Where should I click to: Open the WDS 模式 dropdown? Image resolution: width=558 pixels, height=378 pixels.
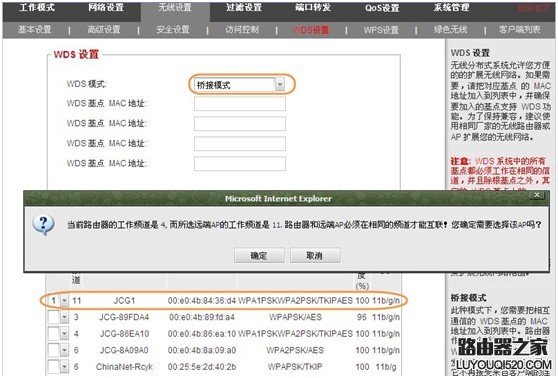tap(280, 84)
